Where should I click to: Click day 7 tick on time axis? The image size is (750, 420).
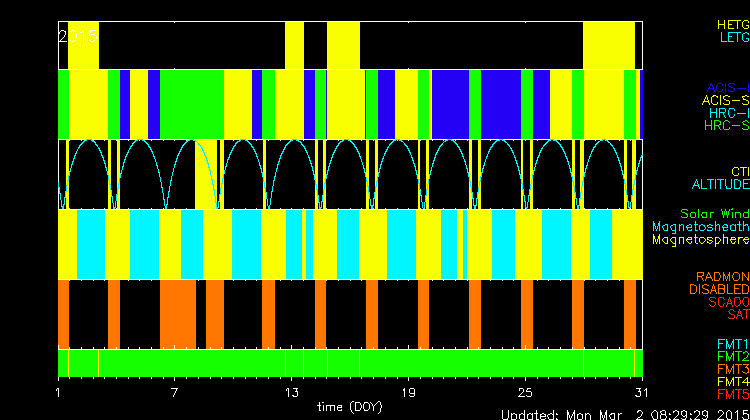click(x=174, y=392)
